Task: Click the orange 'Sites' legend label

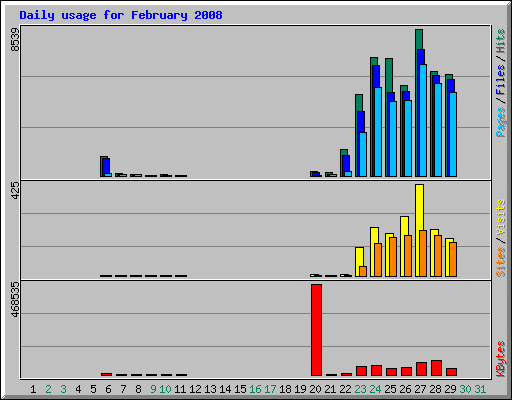Action: (x=500, y=262)
